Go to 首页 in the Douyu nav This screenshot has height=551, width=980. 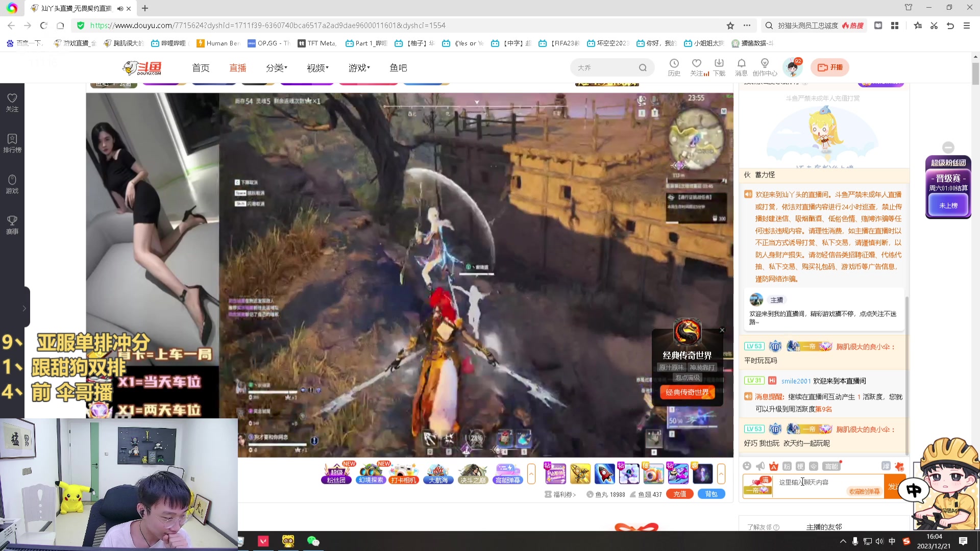(x=201, y=68)
